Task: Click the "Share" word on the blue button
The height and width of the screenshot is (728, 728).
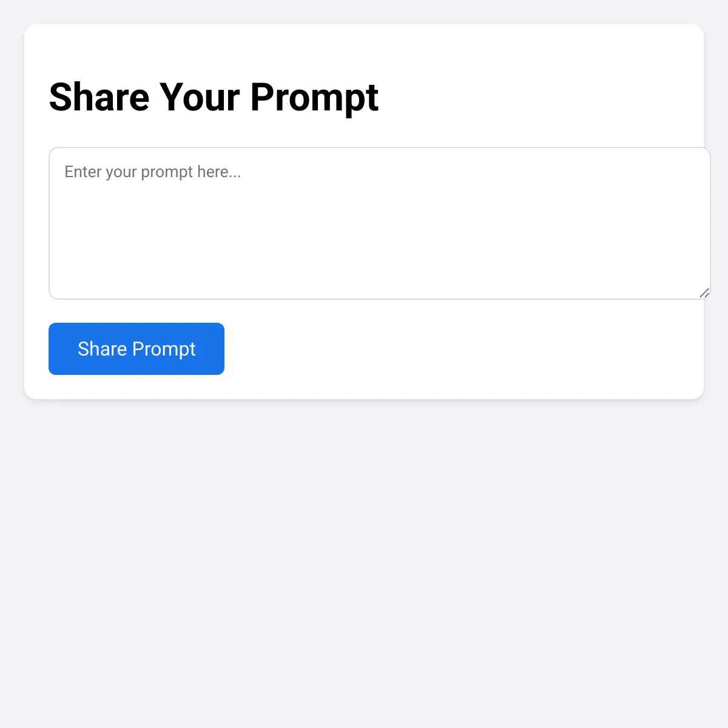Action: point(102,349)
